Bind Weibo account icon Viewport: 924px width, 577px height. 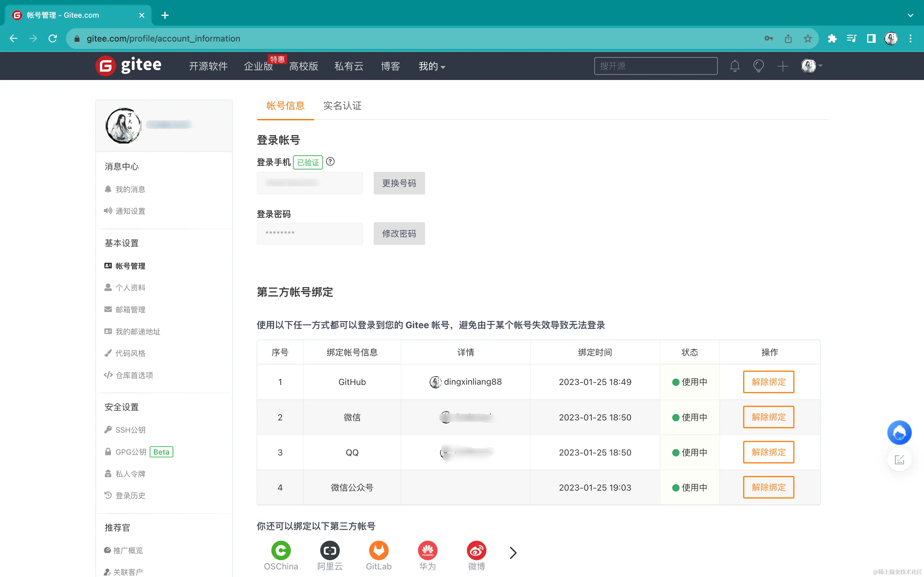(x=476, y=550)
